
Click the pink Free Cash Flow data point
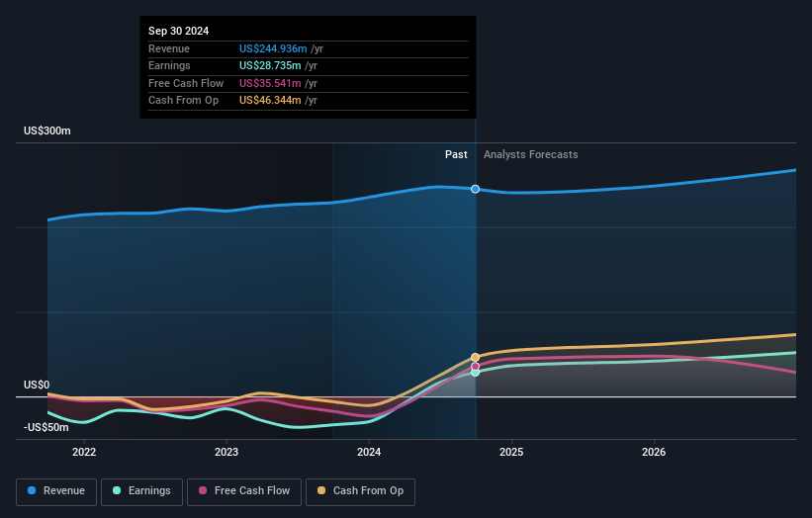pos(475,367)
